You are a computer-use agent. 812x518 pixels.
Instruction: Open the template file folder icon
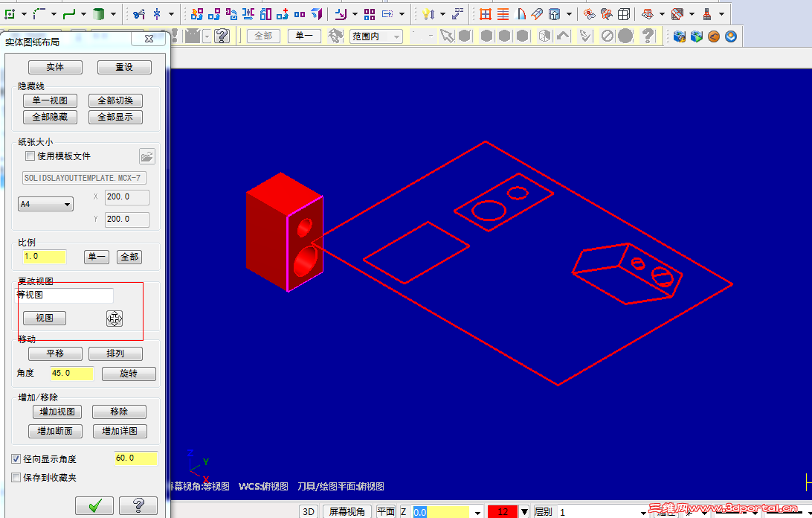click(x=147, y=156)
